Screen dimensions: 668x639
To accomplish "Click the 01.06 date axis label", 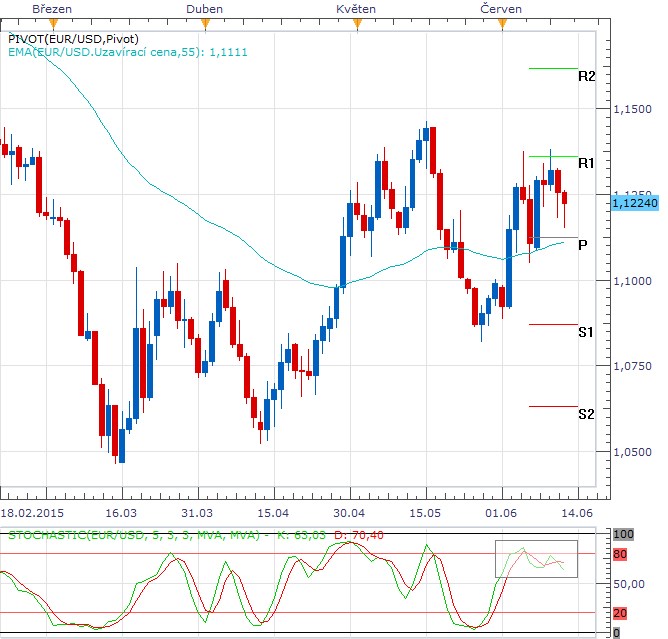I will [x=501, y=512].
